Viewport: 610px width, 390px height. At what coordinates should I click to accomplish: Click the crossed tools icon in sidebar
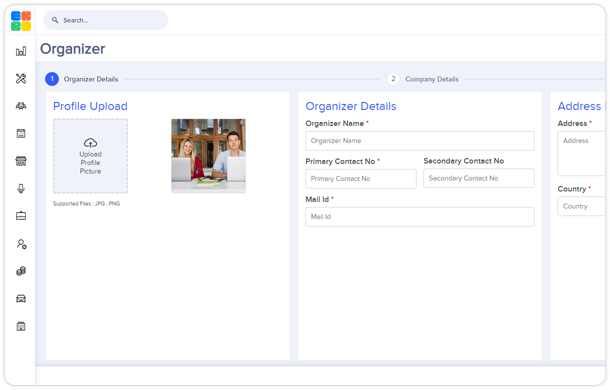pos(21,79)
